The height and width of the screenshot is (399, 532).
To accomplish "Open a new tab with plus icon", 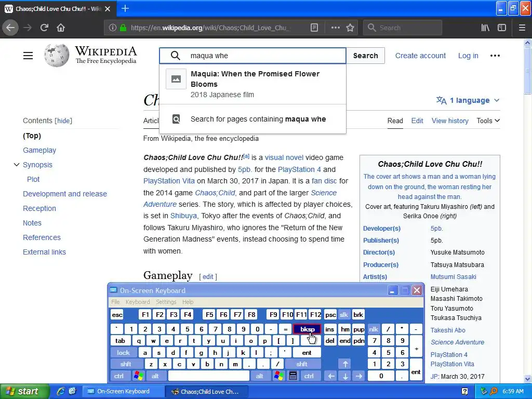I will [x=125, y=8].
